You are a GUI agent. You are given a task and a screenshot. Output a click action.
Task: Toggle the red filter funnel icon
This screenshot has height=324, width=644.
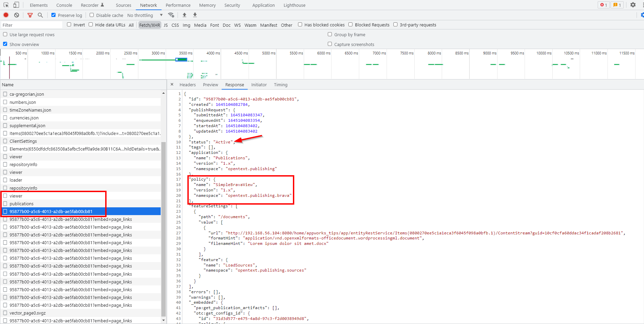point(30,15)
